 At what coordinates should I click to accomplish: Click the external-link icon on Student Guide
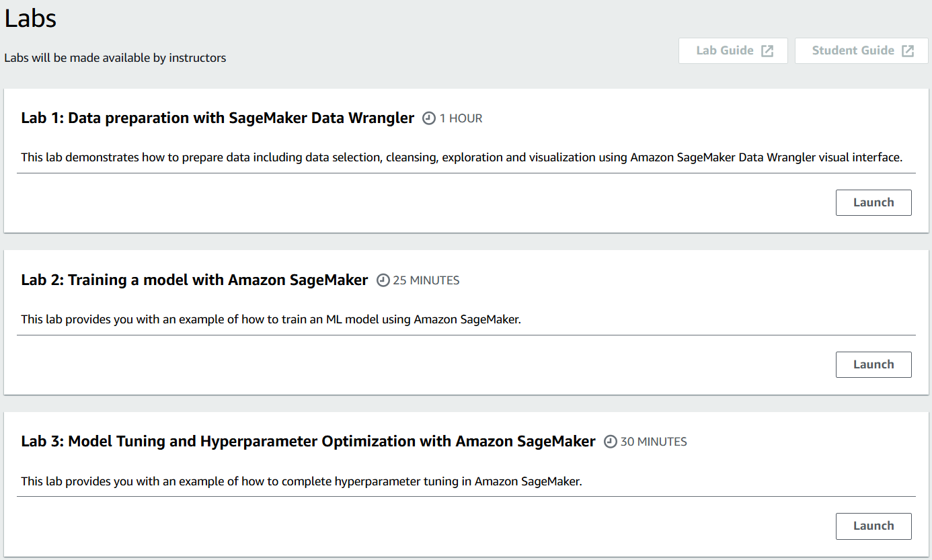[x=908, y=51]
